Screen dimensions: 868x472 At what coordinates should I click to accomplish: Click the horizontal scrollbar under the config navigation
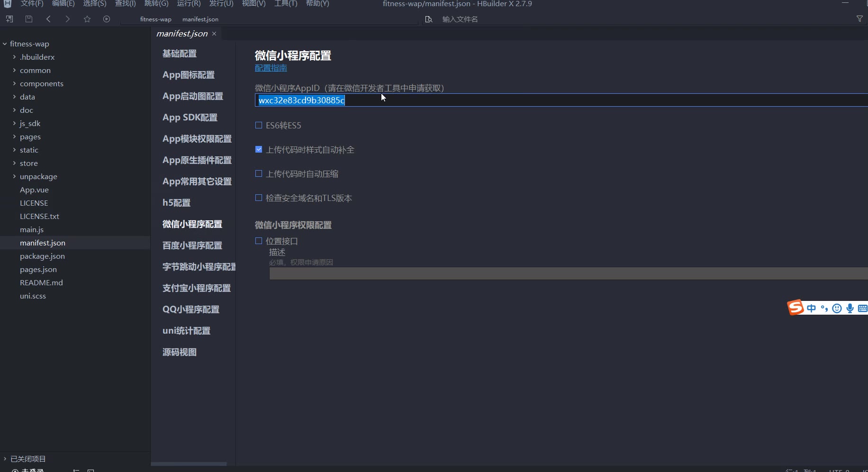coord(189,463)
